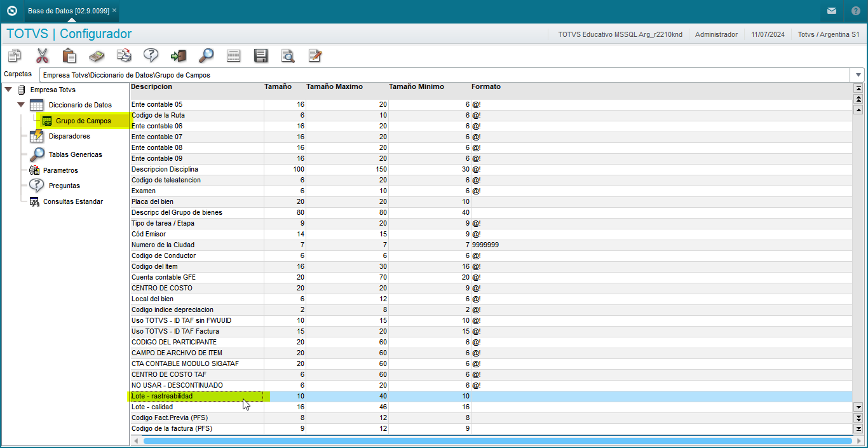Click the Edit pencil-on-page icon
This screenshot has height=448, width=868.
315,56
